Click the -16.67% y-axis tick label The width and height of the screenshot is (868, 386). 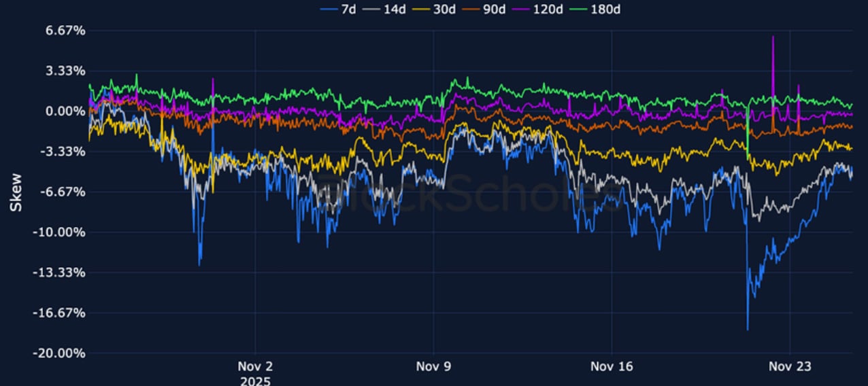[44, 313]
